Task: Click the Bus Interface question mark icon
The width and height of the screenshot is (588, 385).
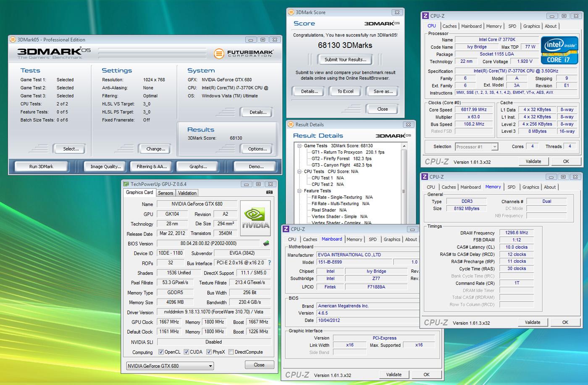Action: tap(269, 263)
